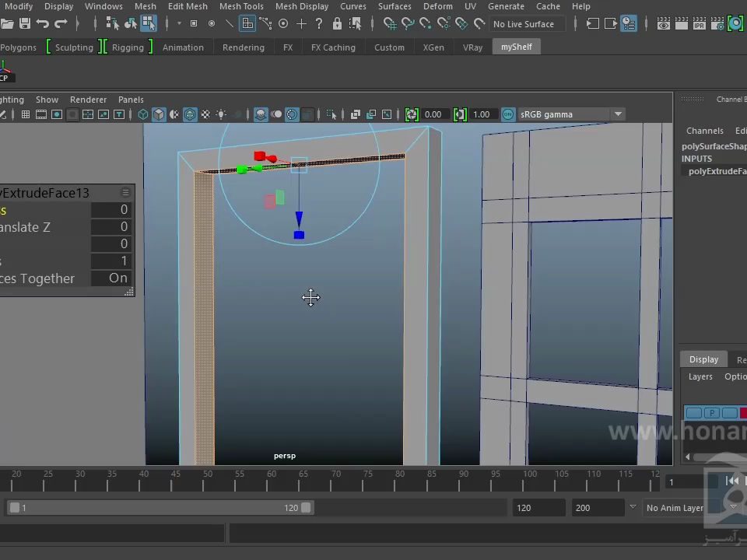Enable Snap to projected center icon

444,23
